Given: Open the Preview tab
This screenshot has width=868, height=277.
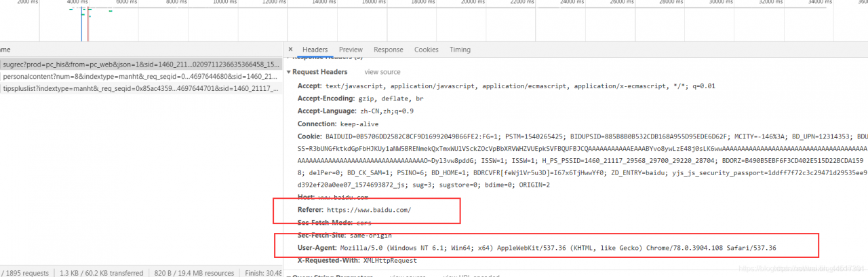Looking at the screenshot, I should click(x=351, y=50).
